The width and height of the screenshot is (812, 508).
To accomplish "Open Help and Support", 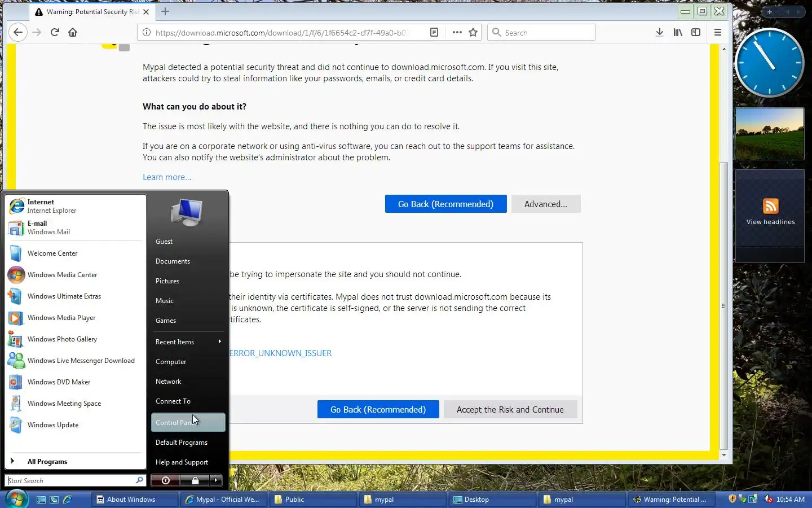I will [x=188, y=462].
